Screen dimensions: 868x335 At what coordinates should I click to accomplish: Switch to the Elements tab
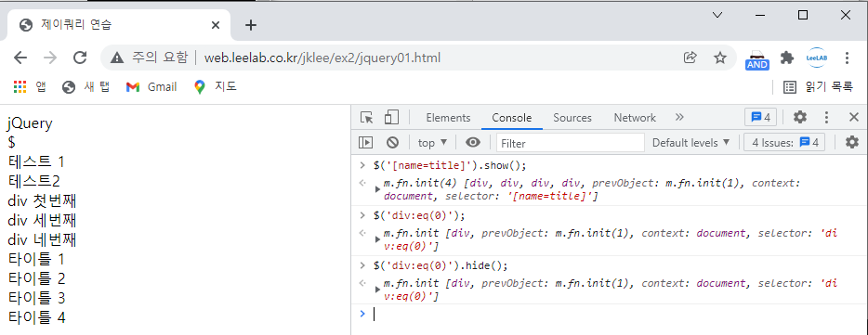coord(448,118)
